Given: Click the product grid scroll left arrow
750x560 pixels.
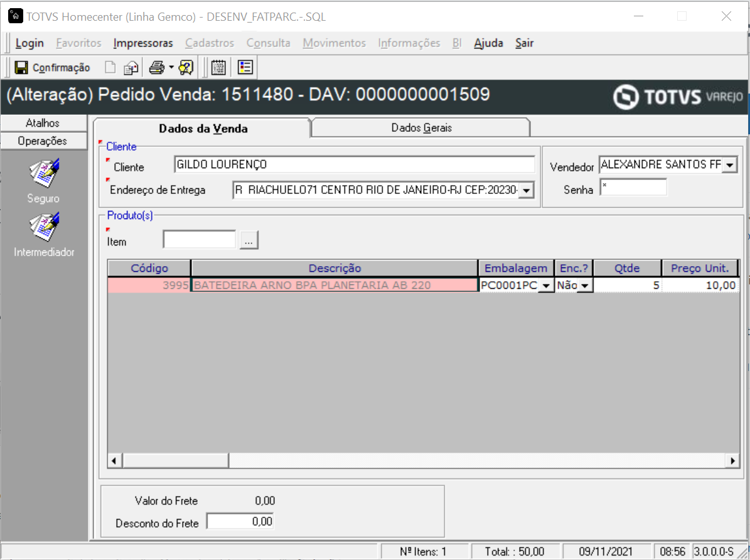Looking at the screenshot, I should tap(114, 461).
